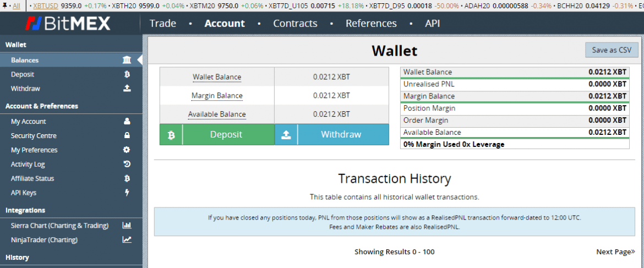Viewport: 644px width, 268px height.
Task: Click the padlock icon beside Security Centre
Action: [127, 136]
